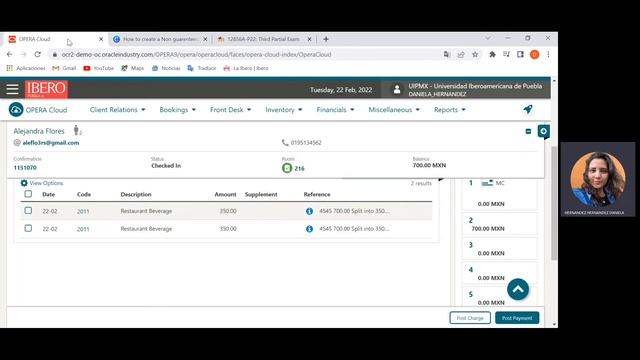Expand the Miscellaneous menu
The image size is (640, 360).
pyautogui.click(x=394, y=109)
